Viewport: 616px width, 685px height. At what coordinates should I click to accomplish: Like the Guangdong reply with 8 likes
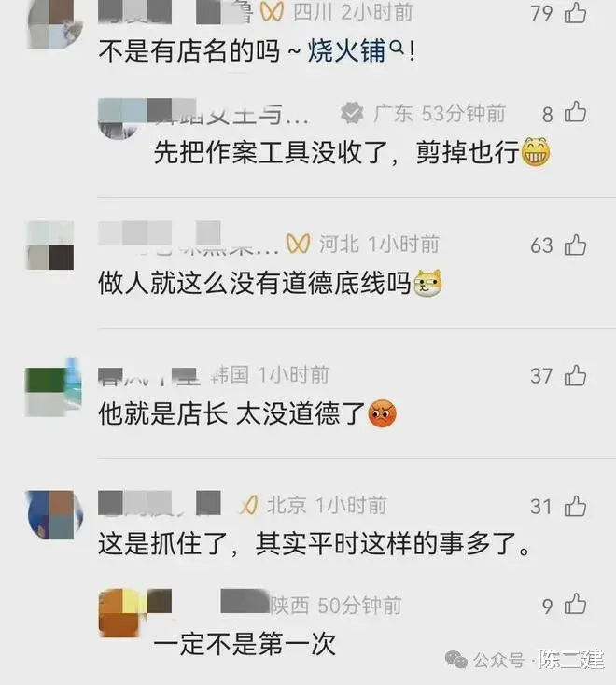575,112
